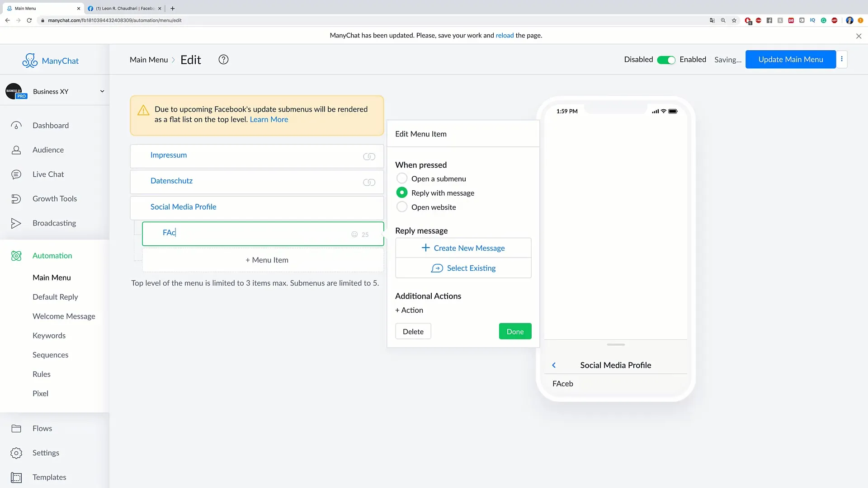Click the browser profile avatar
The image size is (868, 488).
(849, 20)
